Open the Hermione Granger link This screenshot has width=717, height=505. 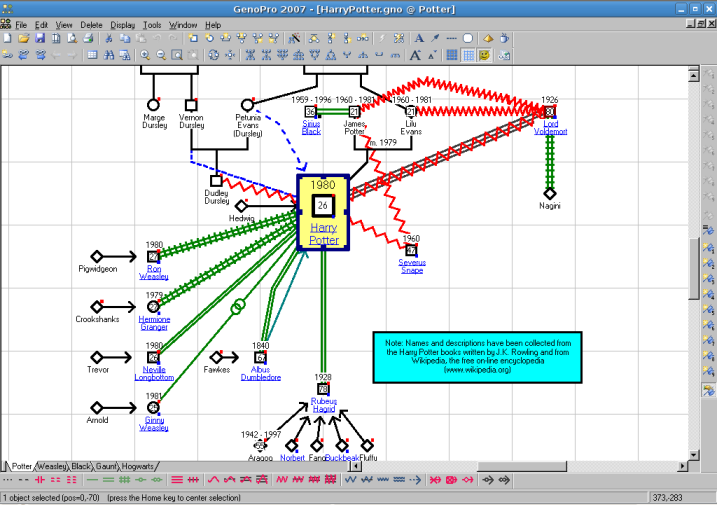coord(154,323)
